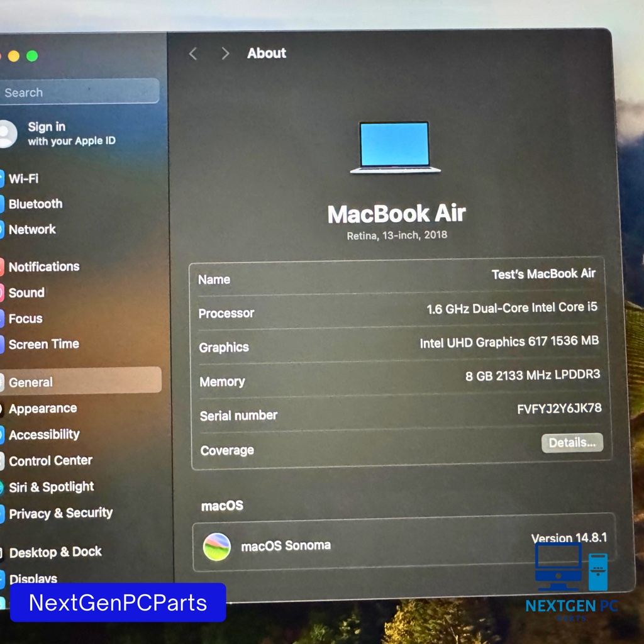Click the green maximize window button
The height and width of the screenshot is (644, 644).
click(x=32, y=56)
